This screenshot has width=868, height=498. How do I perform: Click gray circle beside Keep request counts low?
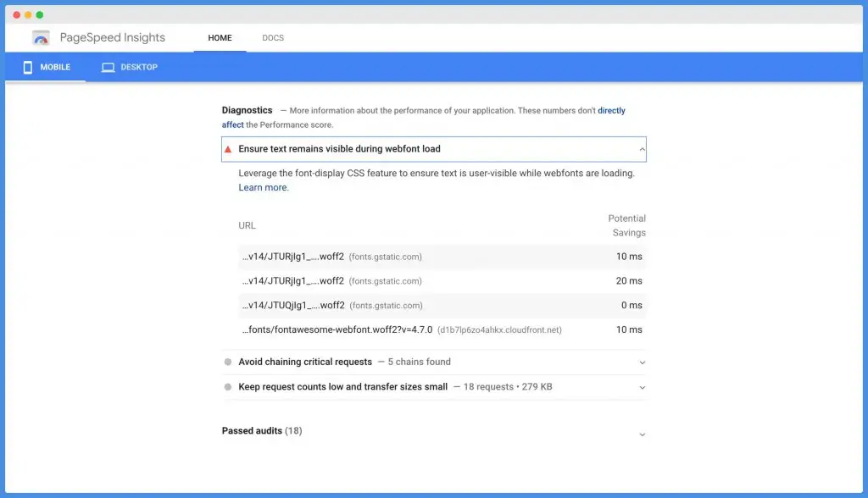pos(228,387)
